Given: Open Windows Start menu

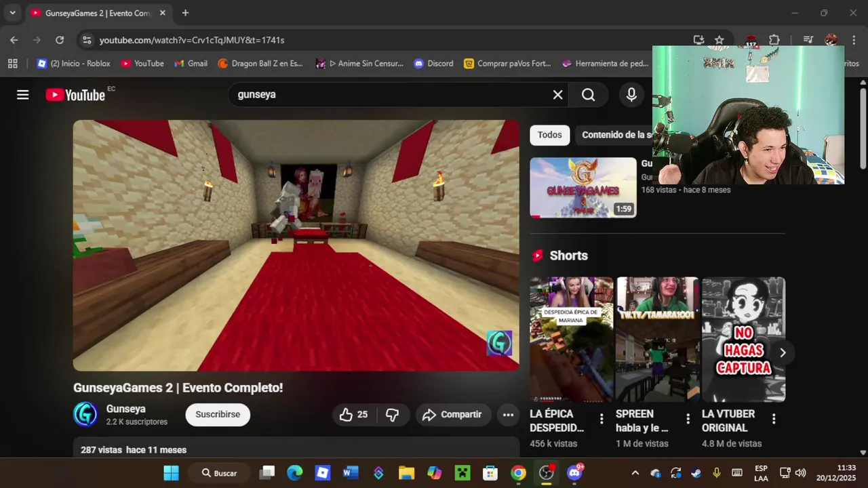Looking at the screenshot, I should click(x=171, y=473).
